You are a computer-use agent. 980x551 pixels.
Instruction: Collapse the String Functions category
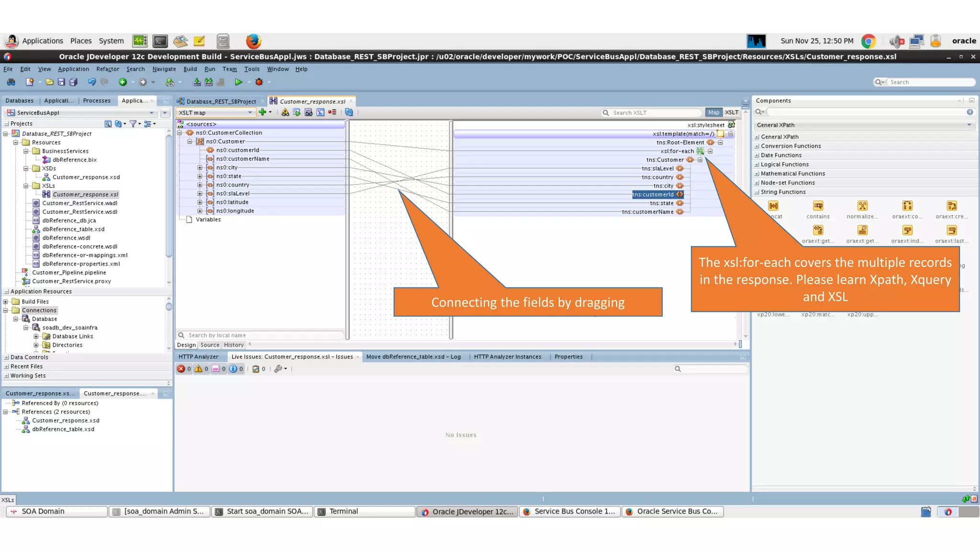[x=757, y=192]
